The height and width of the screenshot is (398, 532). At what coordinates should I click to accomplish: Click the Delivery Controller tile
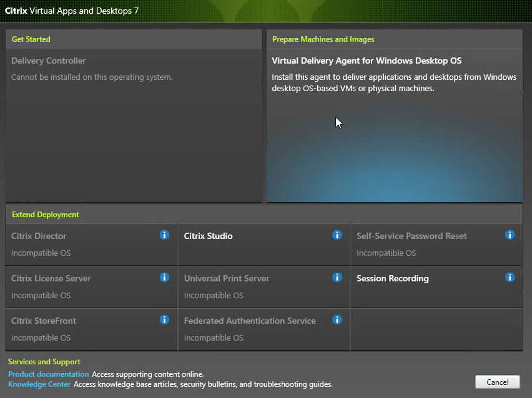[x=134, y=125]
